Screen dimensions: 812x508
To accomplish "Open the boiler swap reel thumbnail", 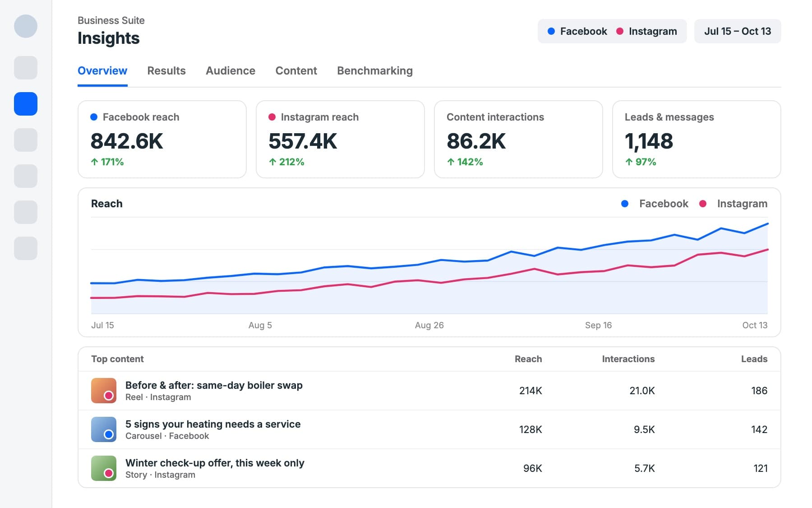I will coord(104,391).
